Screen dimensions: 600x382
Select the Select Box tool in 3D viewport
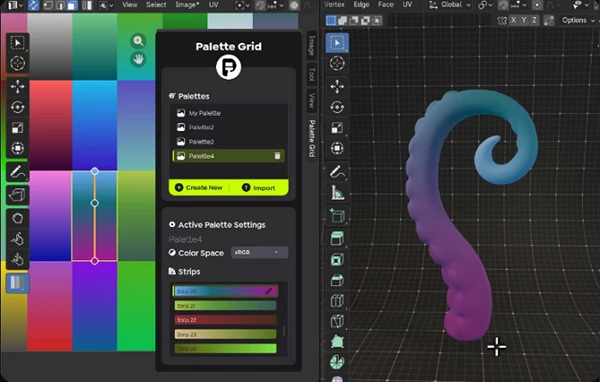(x=337, y=42)
